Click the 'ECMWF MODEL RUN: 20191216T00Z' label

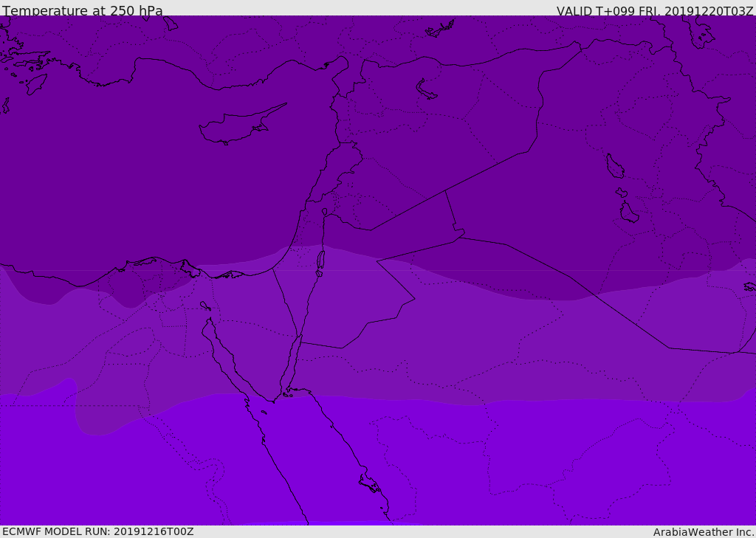(x=98, y=531)
